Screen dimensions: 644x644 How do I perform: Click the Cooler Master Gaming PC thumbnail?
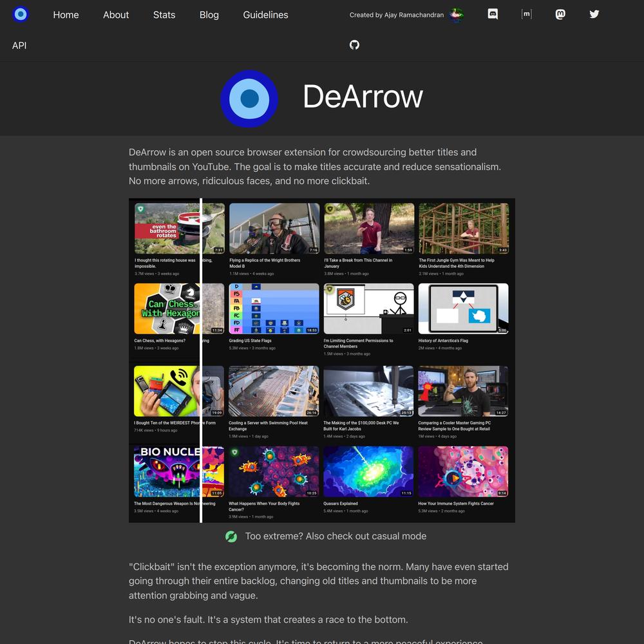tap(463, 391)
